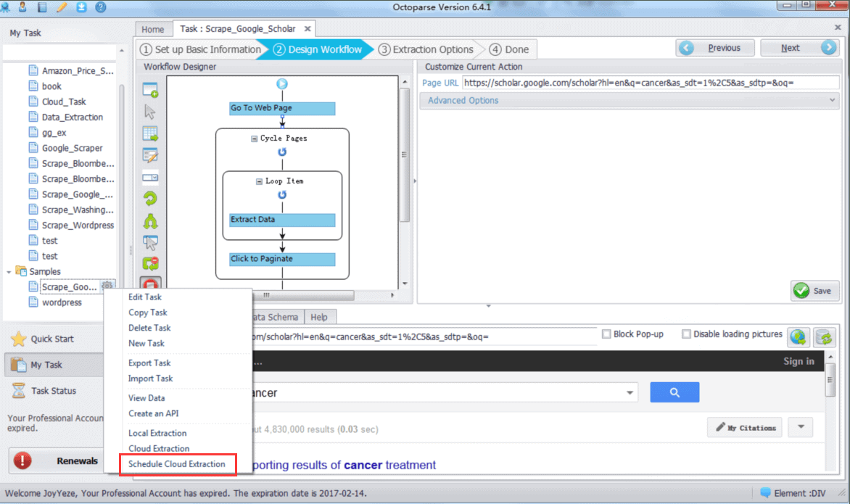Open Quick Start in the sidebar

(x=52, y=339)
